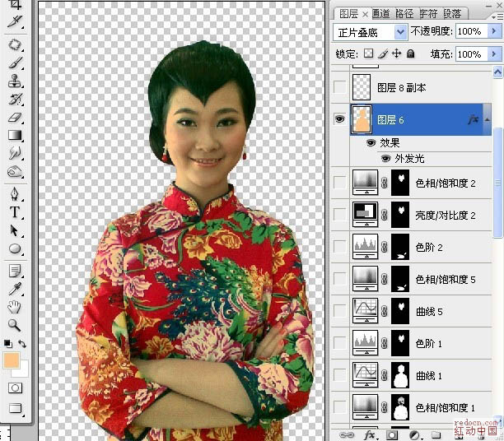Show the 色相/饱和度 2 layer

[x=340, y=183]
